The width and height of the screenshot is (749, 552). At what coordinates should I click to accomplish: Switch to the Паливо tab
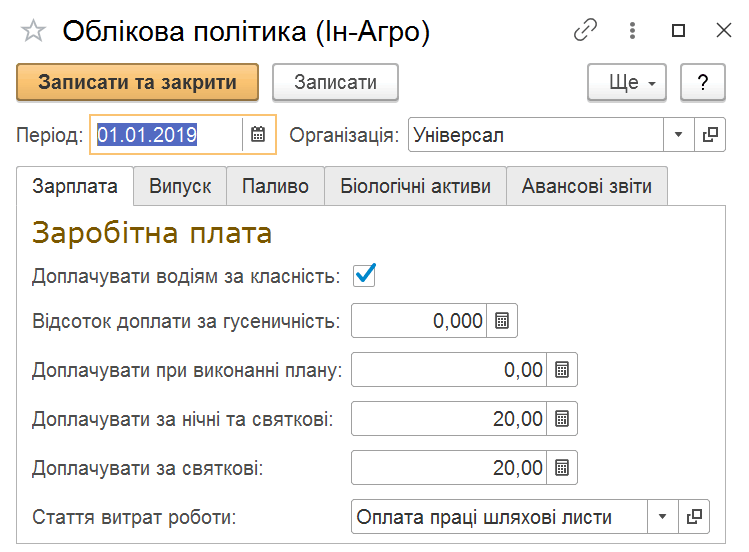tap(276, 186)
